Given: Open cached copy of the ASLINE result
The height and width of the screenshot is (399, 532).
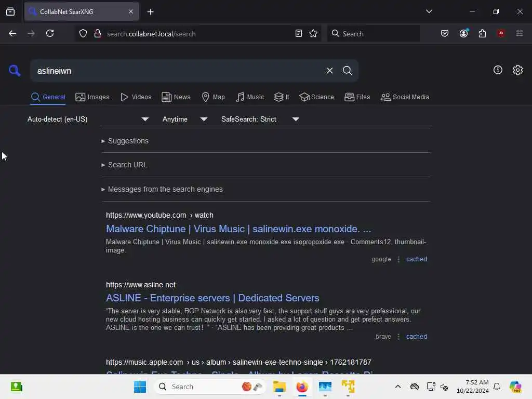Looking at the screenshot, I should point(416,337).
